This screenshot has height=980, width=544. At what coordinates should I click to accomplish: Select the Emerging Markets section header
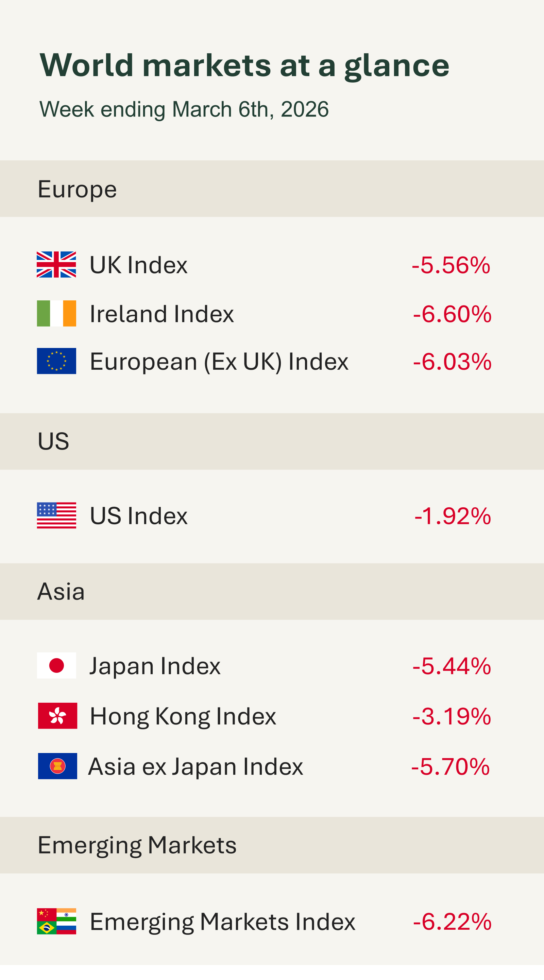coord(137,845)
